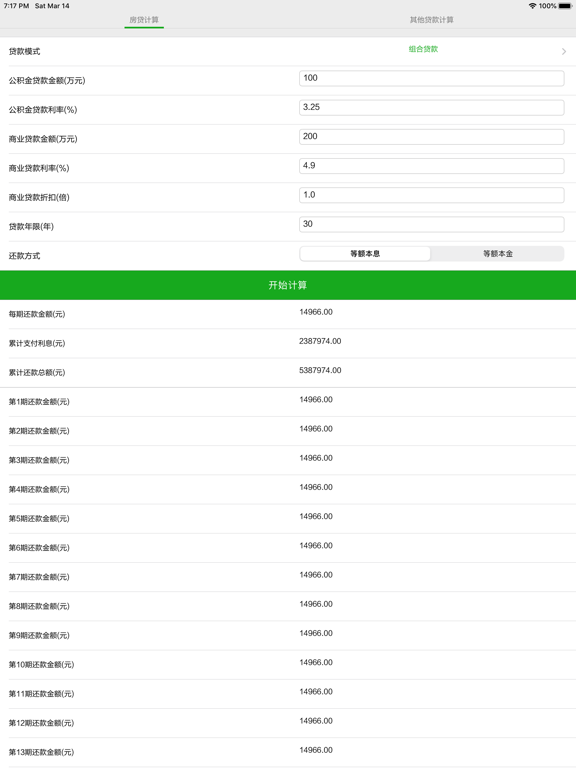This screenshot has height=768, width=576.
Task: Tap the 第5期还款金额(元) row
Action: 288,519
